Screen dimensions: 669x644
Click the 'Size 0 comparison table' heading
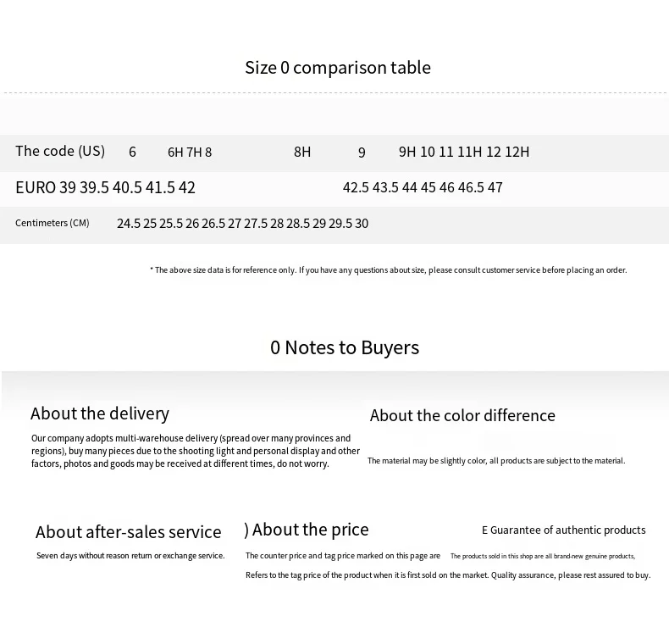pos(338,68)
